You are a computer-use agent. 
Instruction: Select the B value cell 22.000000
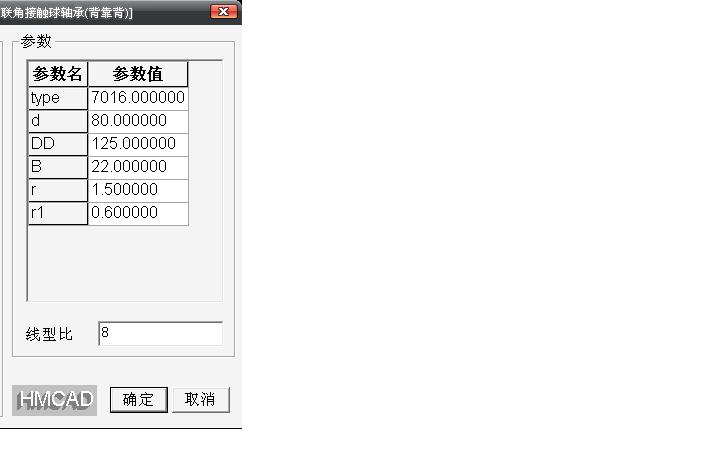point(138,167)
